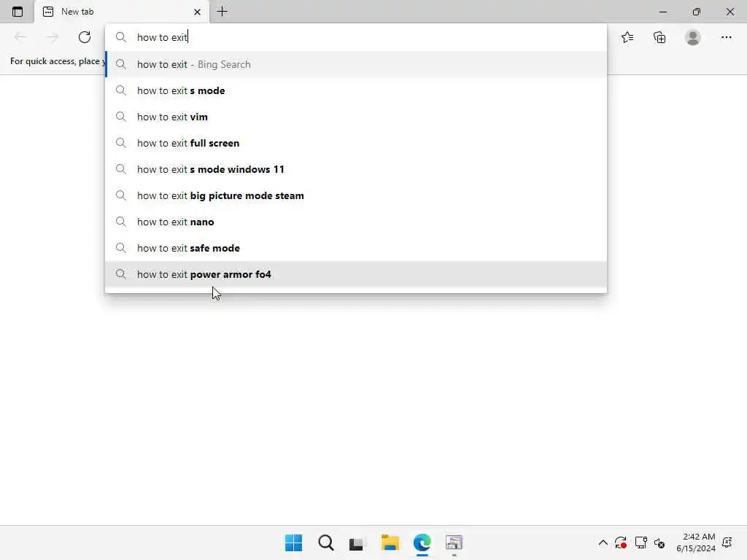Open Settings and more ellipsis menu

point(726,37)
